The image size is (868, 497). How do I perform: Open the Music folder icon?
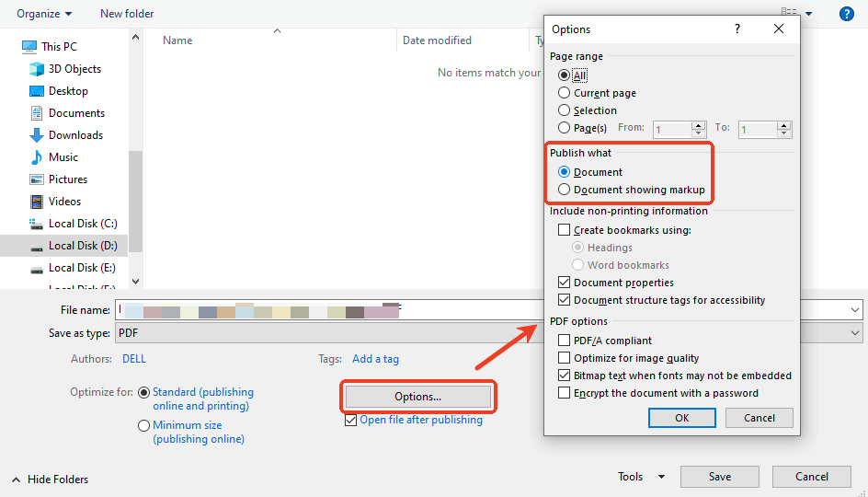coord(37,157)
